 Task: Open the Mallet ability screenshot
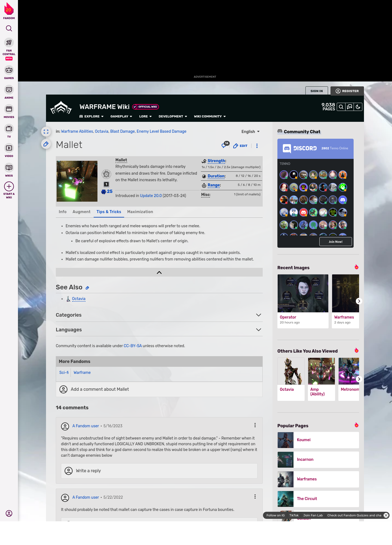coord(77,181)
